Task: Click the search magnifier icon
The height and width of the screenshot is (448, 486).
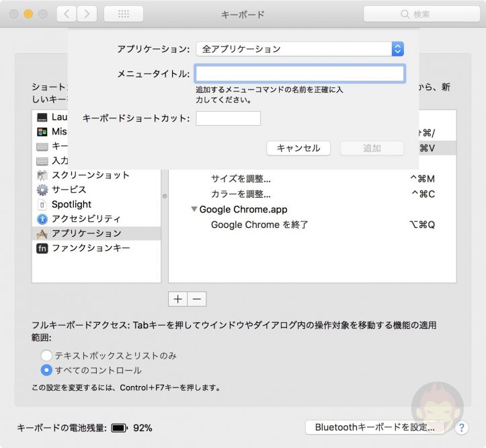Action: point(405,14)
